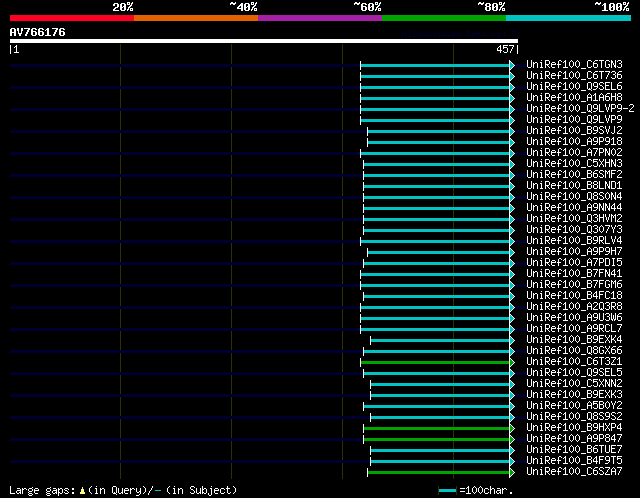Screen dimensions: 640x498
Task: Click the UniRef100_C6SZA7 label
Action: (574, 472)
